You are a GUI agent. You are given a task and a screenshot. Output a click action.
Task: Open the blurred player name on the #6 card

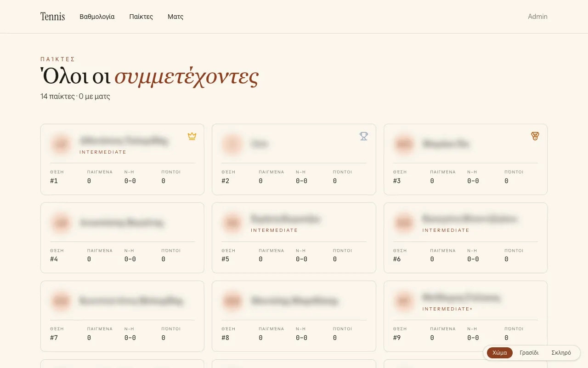click(x=469, y=218)
